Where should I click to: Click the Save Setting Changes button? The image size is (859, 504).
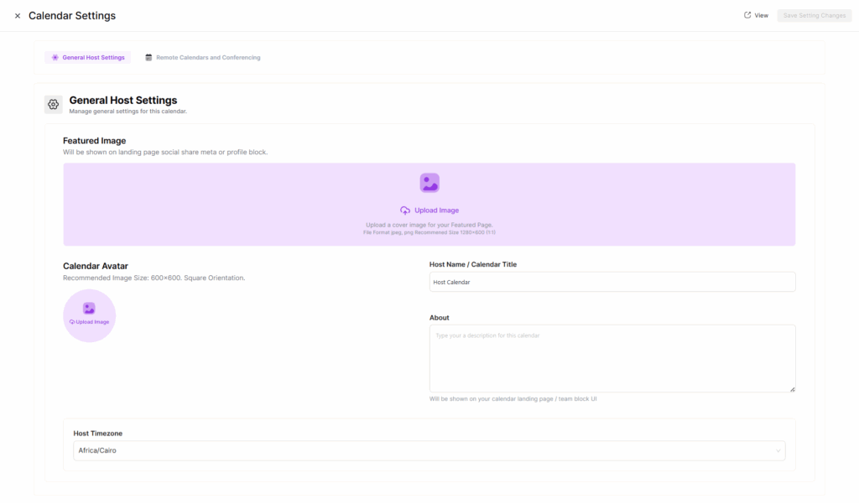(814, 15)
